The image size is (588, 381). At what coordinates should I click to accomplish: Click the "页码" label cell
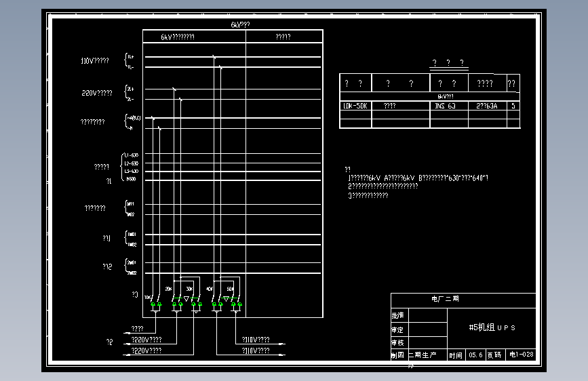coord(494,355)
